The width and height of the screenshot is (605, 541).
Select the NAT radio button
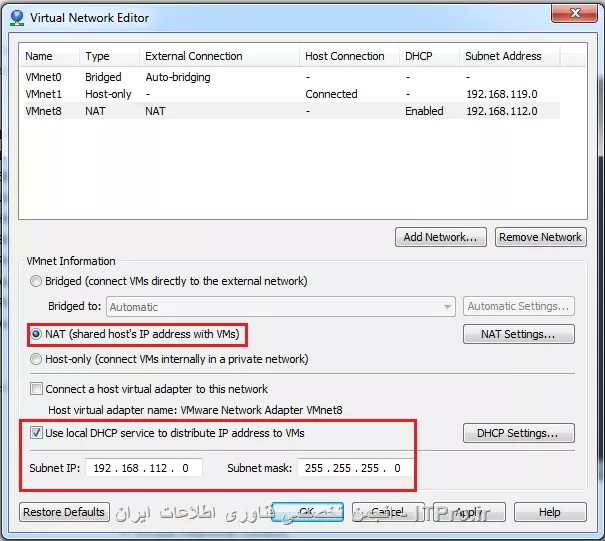(x=36, y=334)
